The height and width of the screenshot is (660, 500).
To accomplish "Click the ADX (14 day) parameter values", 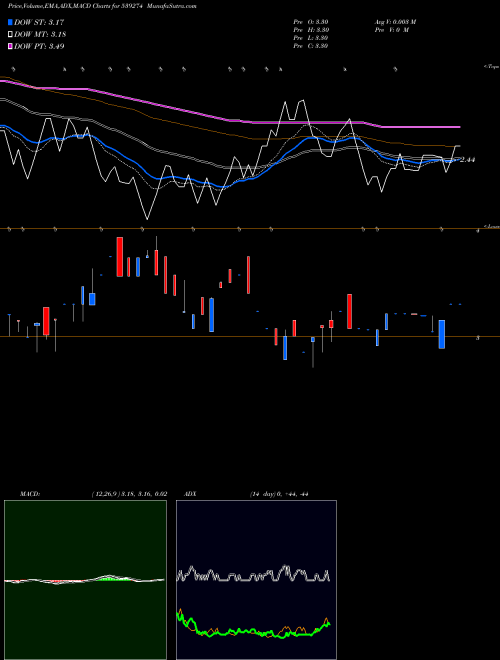I will (x=279, y=494).
